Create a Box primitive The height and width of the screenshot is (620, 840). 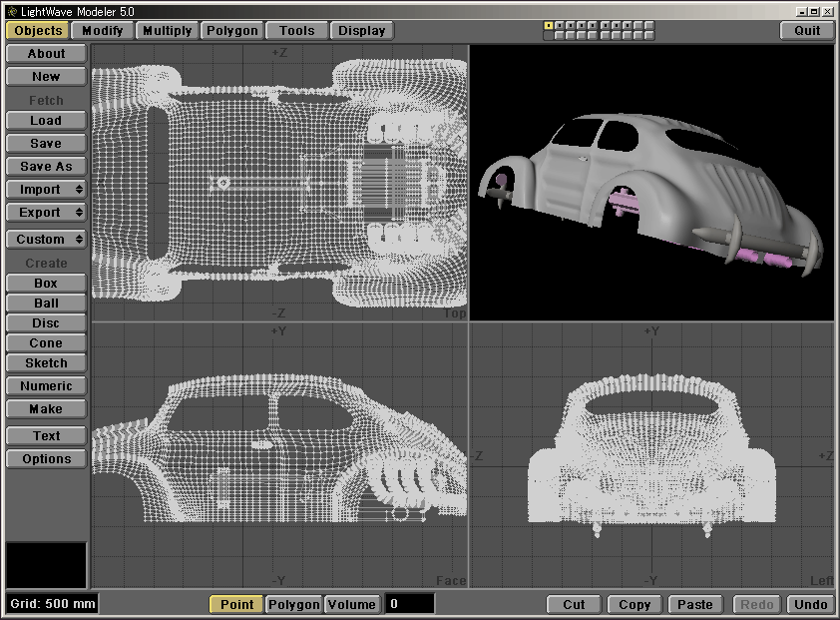click(46, 284)
